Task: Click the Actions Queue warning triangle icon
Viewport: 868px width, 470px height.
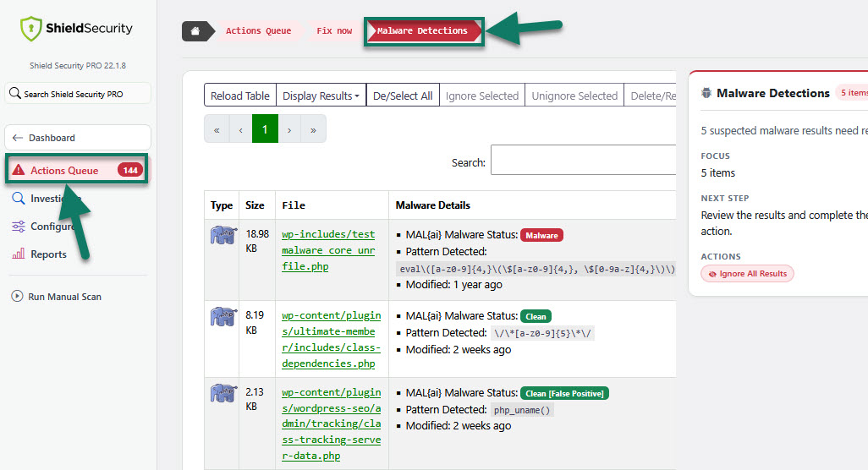Action: 19,170
